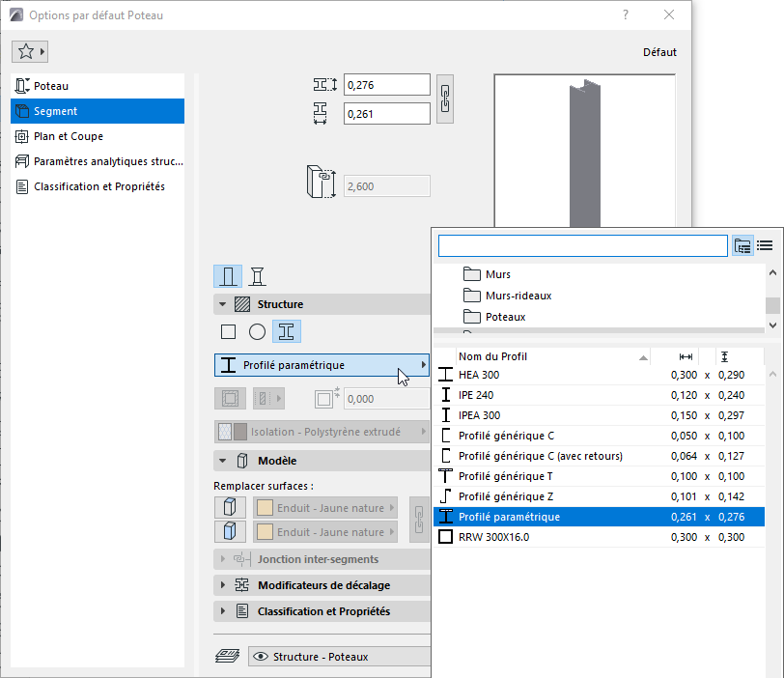784x678 pixels.
Task: Toggle the second surface override icon
Action: coord(230,531)
